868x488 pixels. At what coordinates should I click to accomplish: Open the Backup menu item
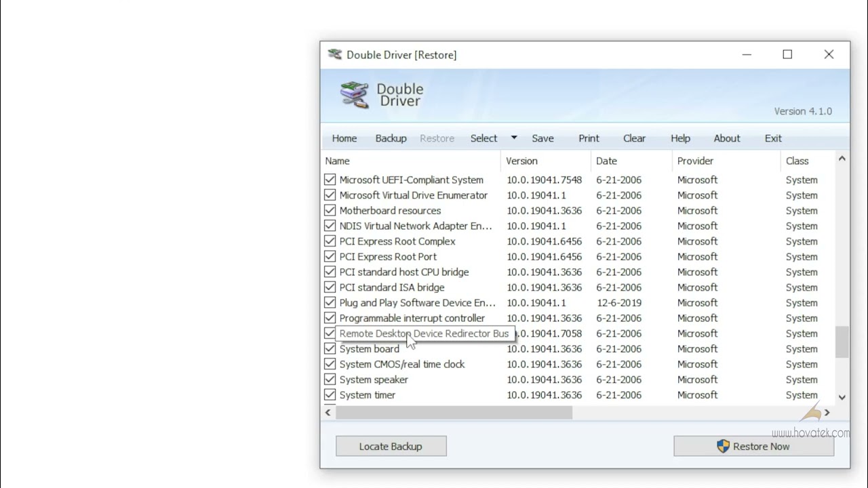pos(391,138)
